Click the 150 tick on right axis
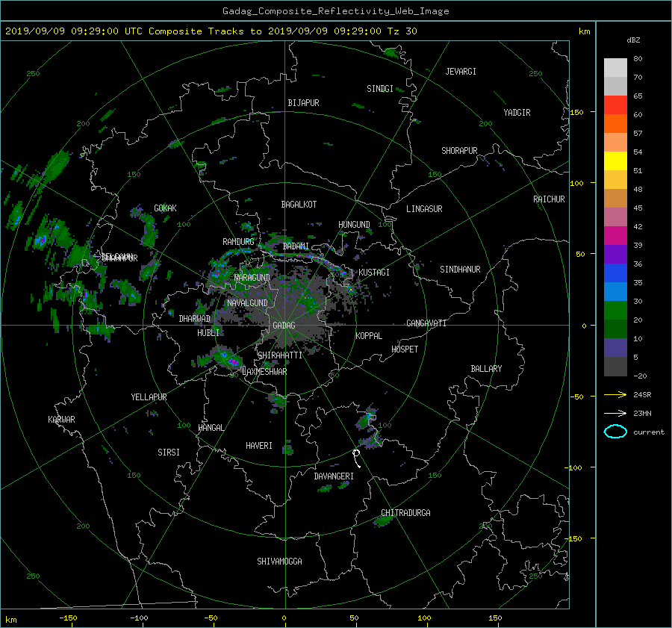 coord(577,112)
